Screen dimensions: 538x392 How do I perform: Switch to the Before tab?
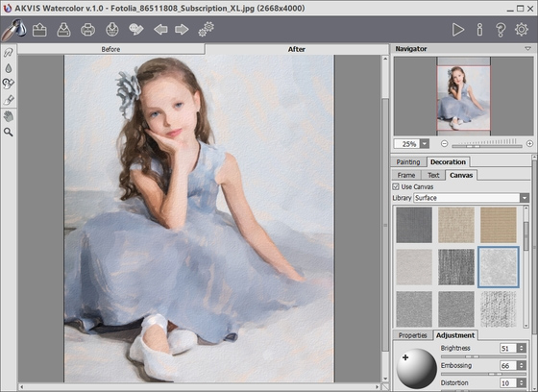coord(110,49)
